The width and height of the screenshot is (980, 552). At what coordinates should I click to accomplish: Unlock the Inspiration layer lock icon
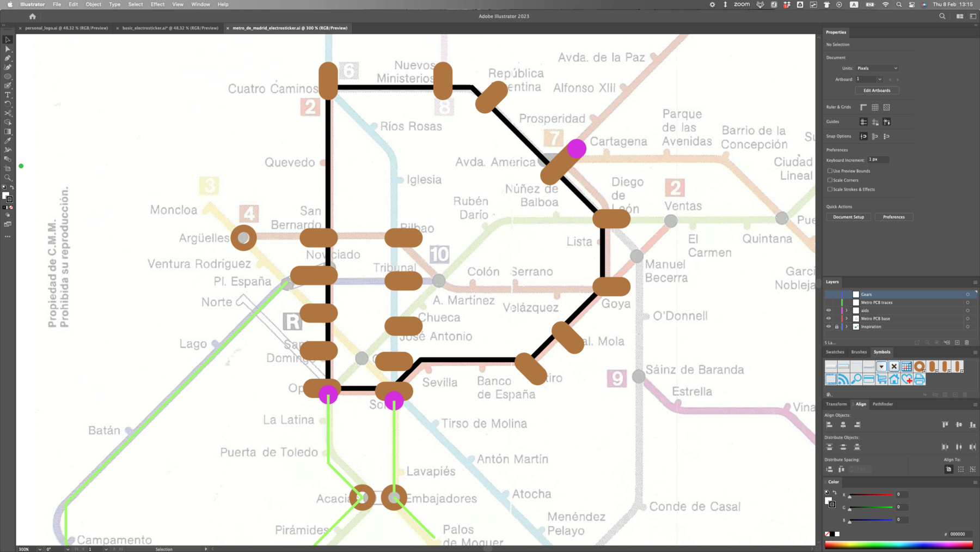(x=837, y=327)
